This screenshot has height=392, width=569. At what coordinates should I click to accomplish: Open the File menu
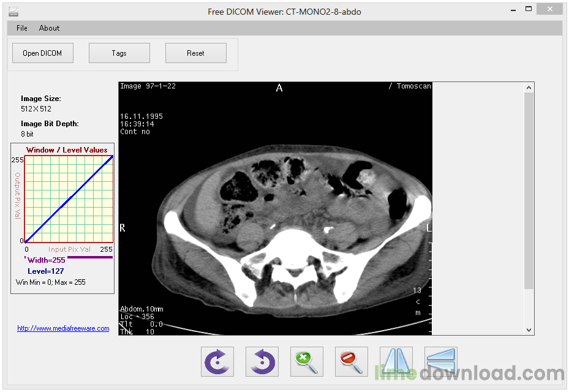point(21,28)
